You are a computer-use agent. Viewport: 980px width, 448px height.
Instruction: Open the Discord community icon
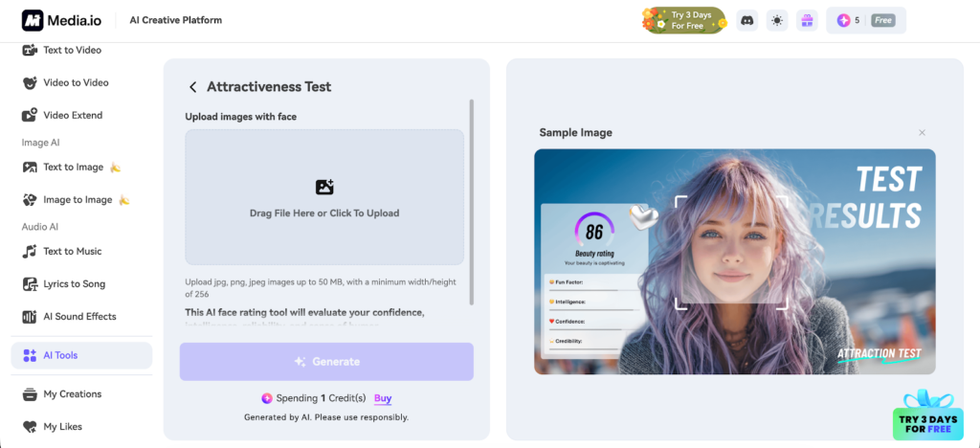(x=747, y=20)
